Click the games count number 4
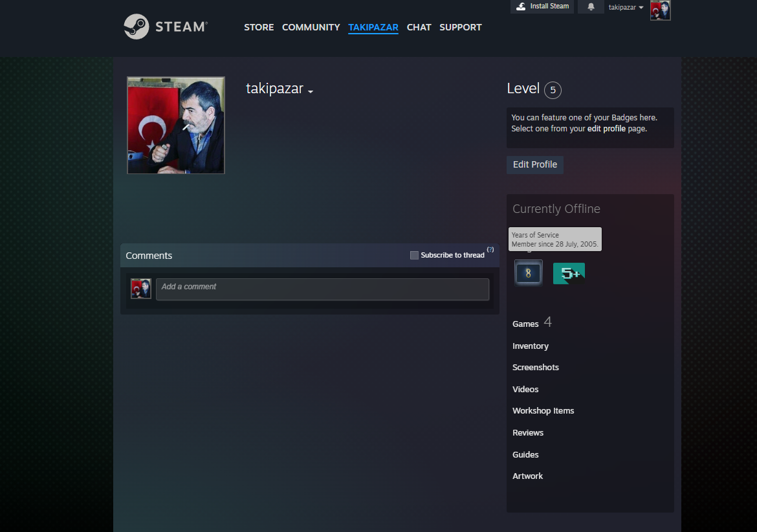The height and width of the screenshot is (532, 757). coord(547,322)
